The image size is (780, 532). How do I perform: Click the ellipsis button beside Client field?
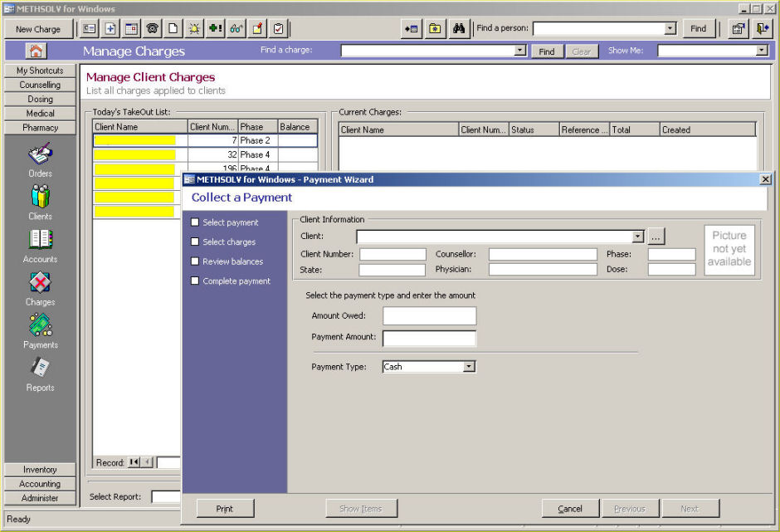(x=656, y=237)
